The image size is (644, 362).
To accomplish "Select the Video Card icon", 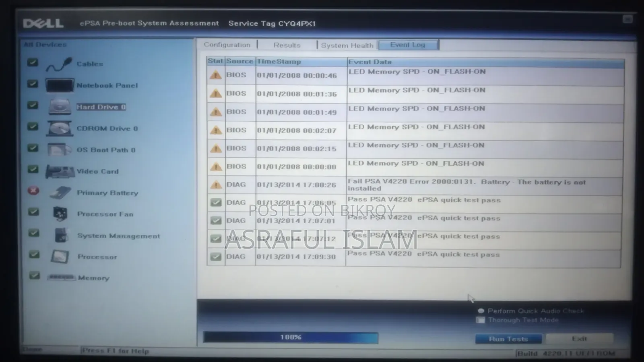I will 60,171.
